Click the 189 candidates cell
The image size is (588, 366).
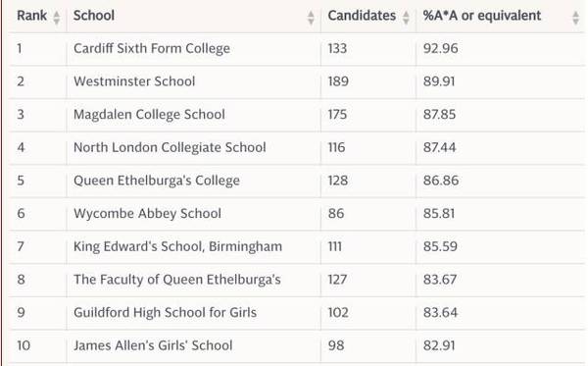pyautogui.click(x=338, y=81)
